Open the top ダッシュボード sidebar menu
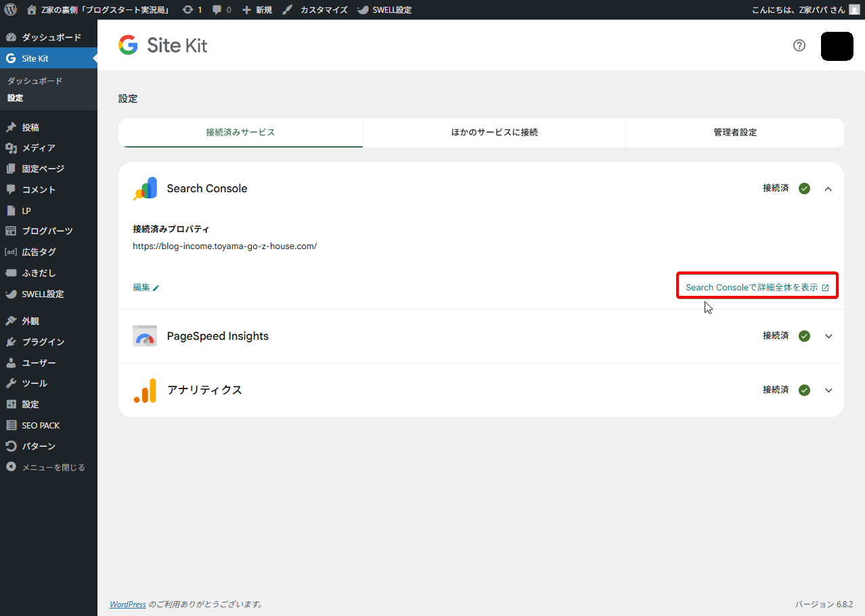The image size is (865, 616). 49,37
